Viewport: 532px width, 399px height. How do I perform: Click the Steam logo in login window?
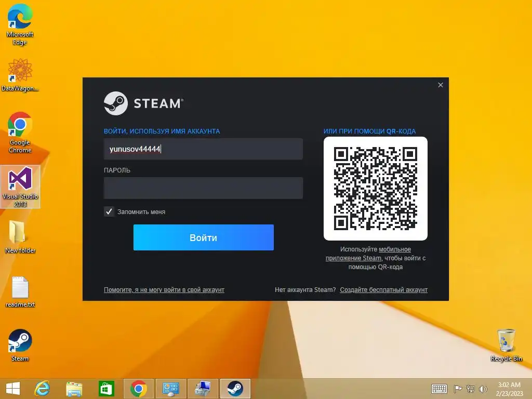pyautogui.click(x=143, y=103)
